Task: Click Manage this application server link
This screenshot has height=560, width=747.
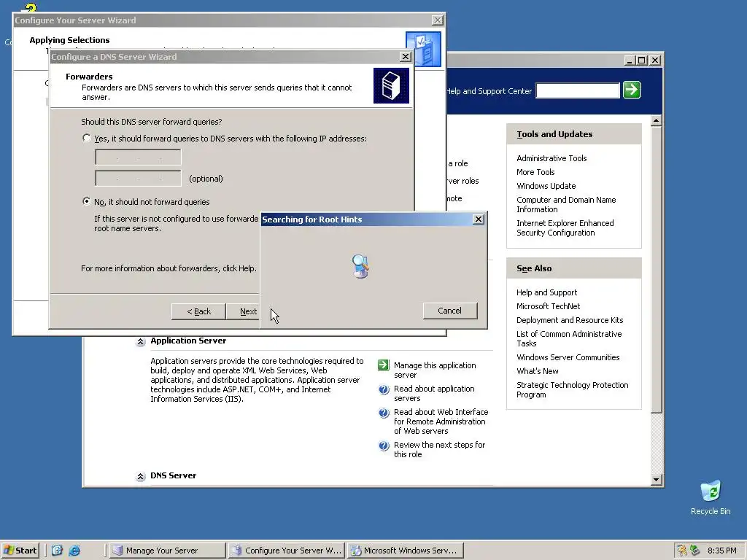Action: point(435,370)
